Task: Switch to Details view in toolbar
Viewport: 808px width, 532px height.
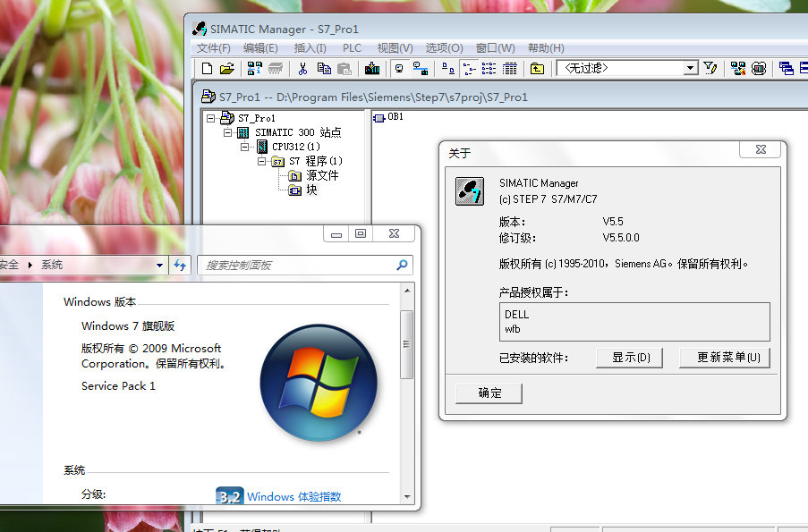Action: (x=510, y=68)
